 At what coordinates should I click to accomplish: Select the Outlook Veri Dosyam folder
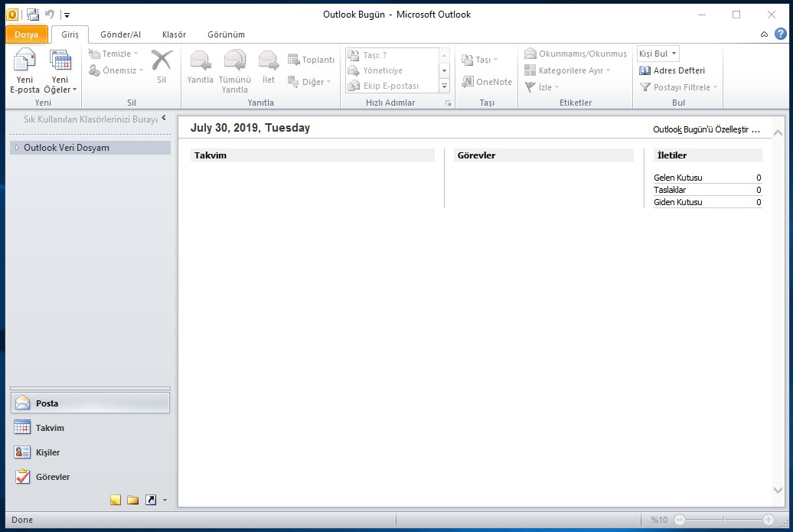(x=90, y=148)
